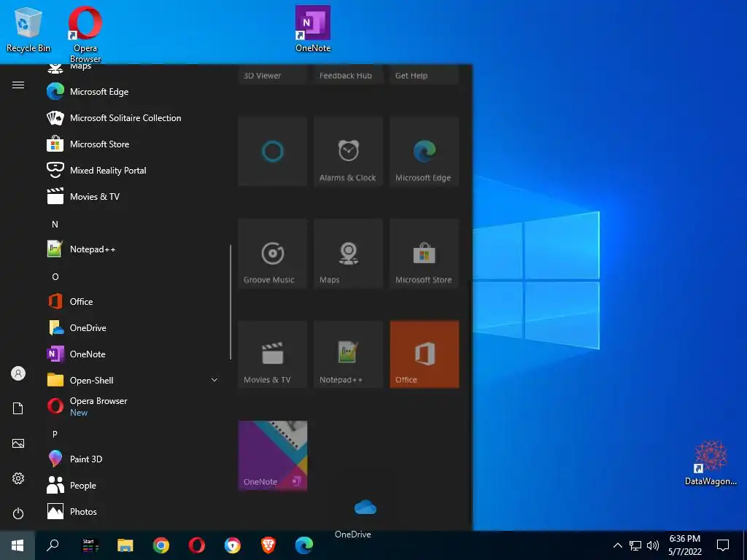Click the OneDrive cloud tile

pyautogui.click(x=365, y=507)
